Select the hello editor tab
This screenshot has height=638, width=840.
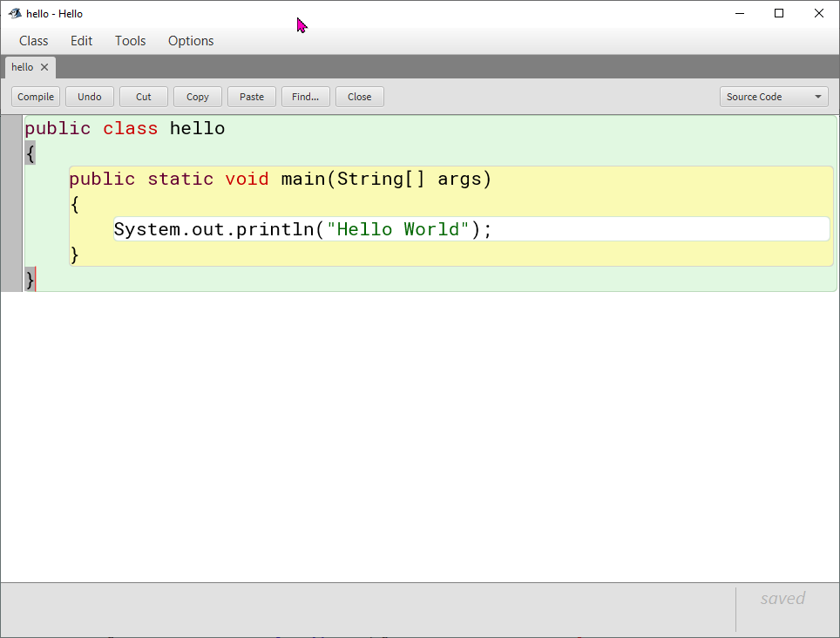23,67
